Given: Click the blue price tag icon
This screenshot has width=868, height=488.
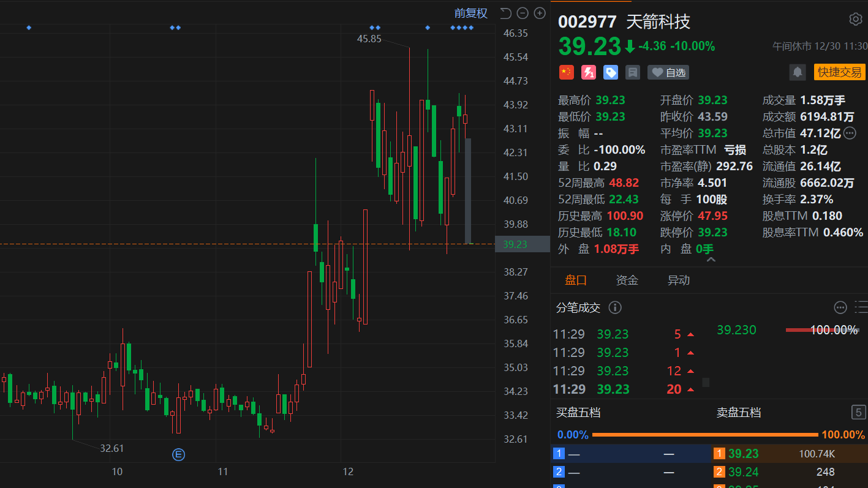Looking at the screenshot, I should click(x=610, y=72).
